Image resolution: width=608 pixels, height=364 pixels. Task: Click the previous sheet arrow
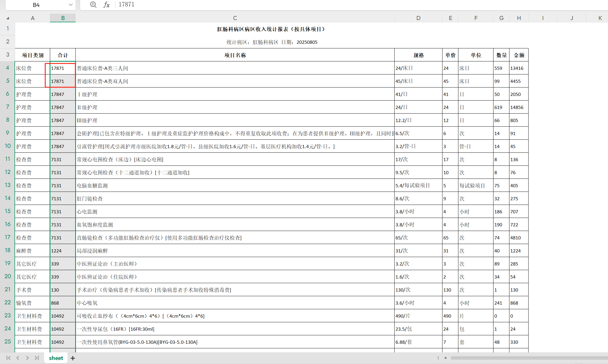coord(18,358)
